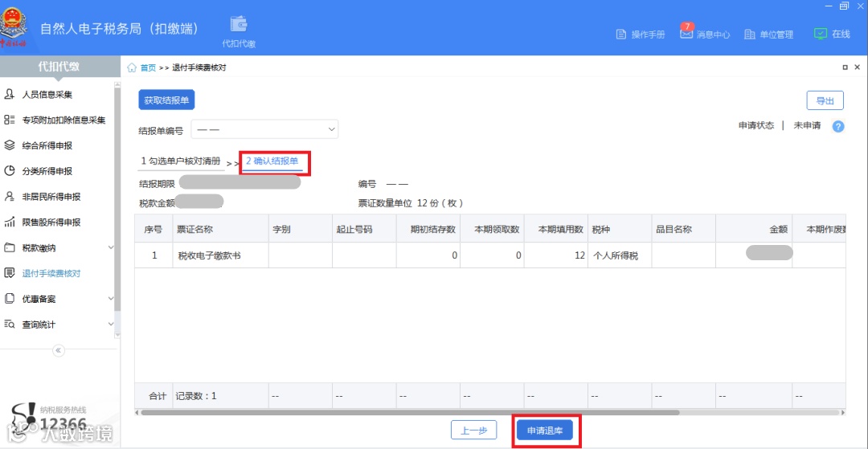Click the 消息中心 text label

[713, 35]
